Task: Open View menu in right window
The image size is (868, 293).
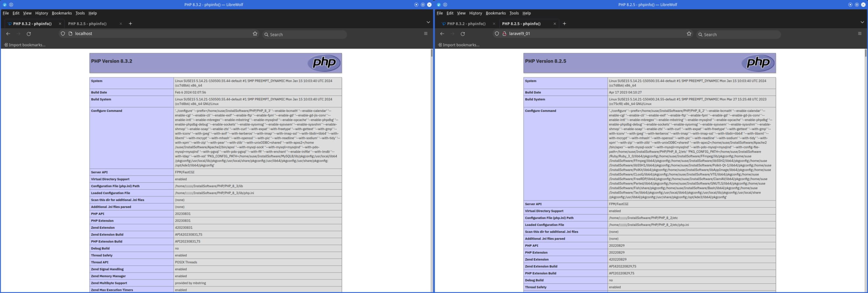Action: pos(461,13)
